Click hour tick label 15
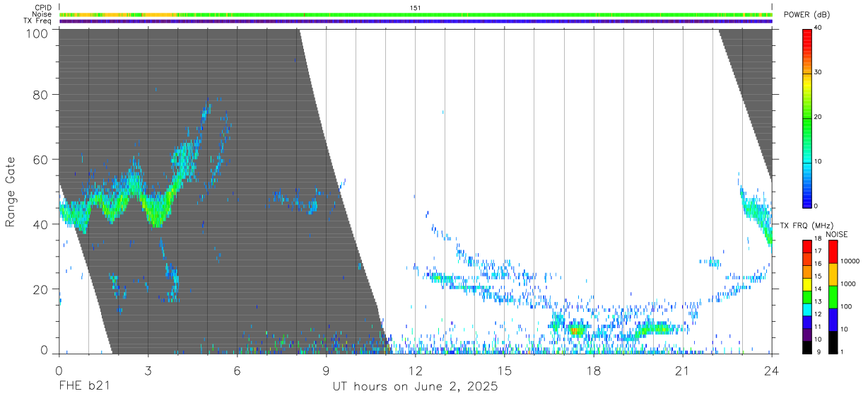Viewport: 868px width, 401px height. (505, 371)
